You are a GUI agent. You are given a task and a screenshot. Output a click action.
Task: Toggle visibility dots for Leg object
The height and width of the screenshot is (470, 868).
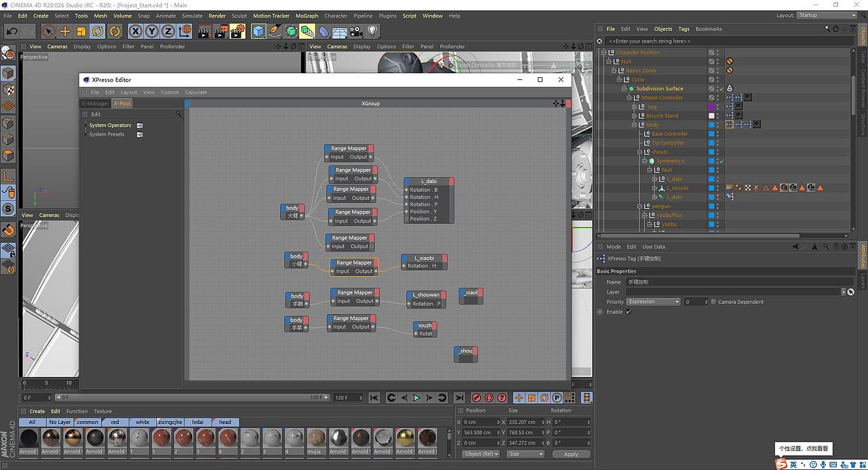tap(718, 106)
